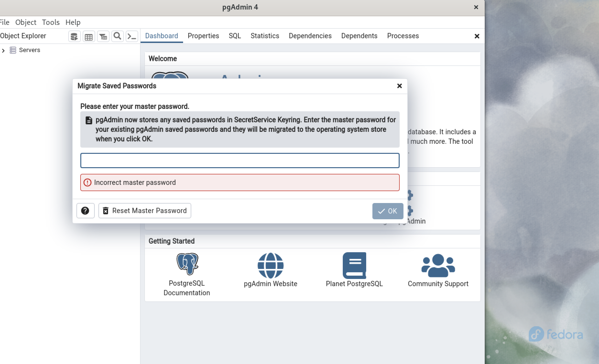Expand the Servers node
599x364 pixels.
pos(3,50)
